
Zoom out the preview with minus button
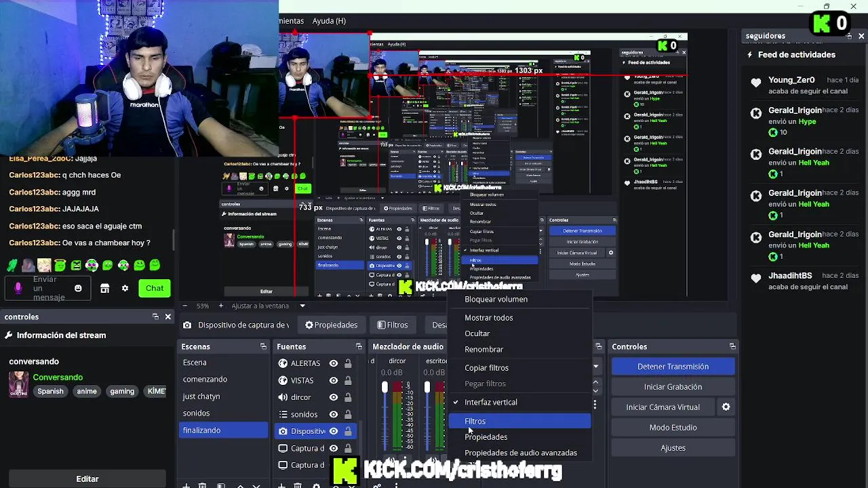(185, 306)
